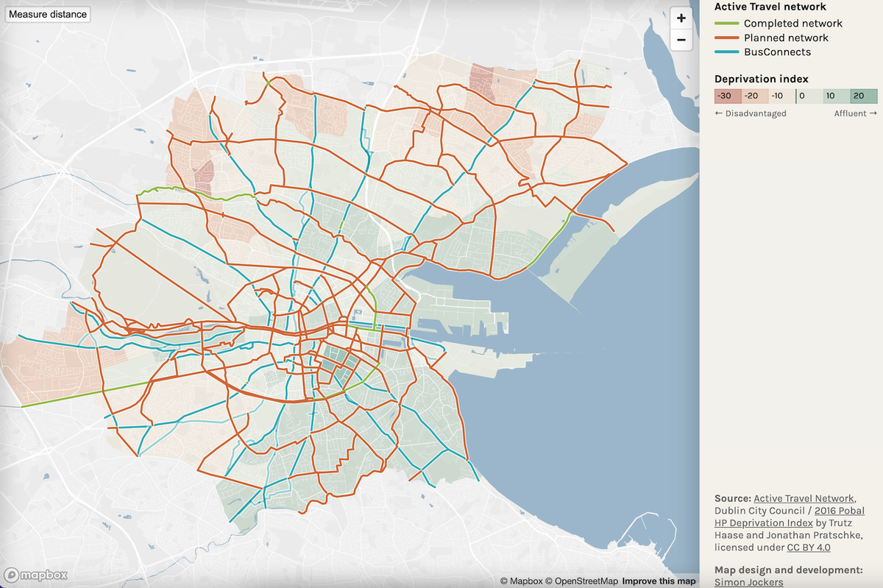Click the Measure distance button

point(47,13)
